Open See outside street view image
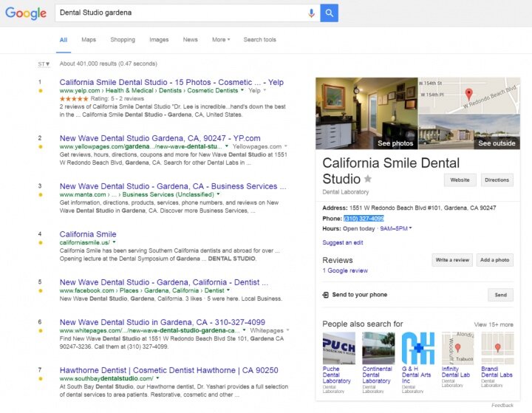 tap(469, 132)
